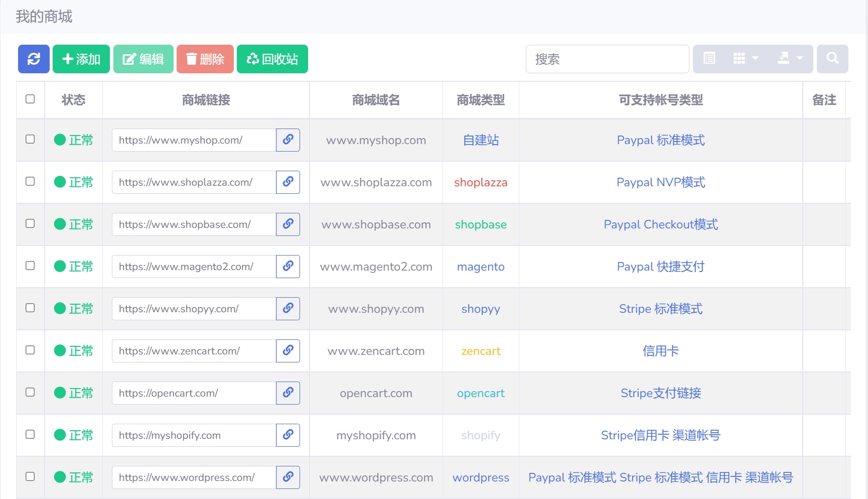Click the magento mall type link
This screenshot has height=499, width=868.
(481, 267)
